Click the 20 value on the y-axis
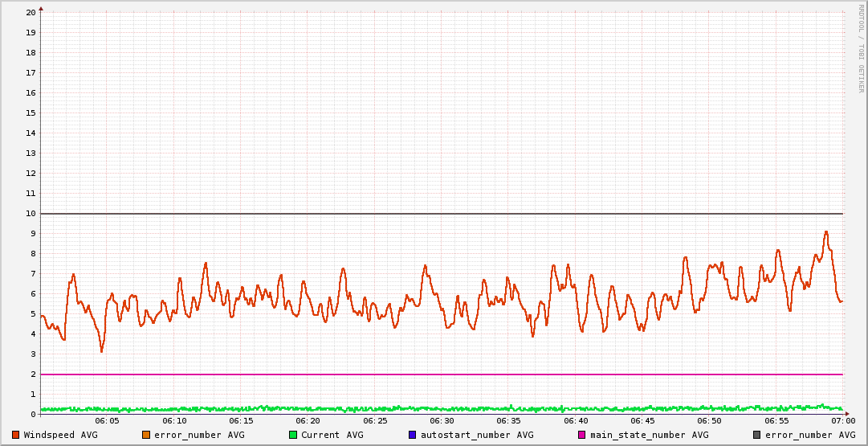 coord(31,12)
